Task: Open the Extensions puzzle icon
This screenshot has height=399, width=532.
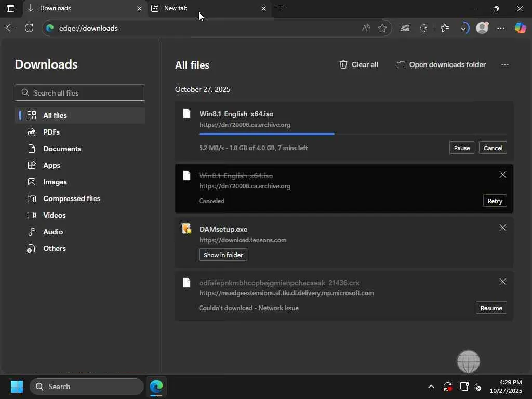Action: coord(423,28)
